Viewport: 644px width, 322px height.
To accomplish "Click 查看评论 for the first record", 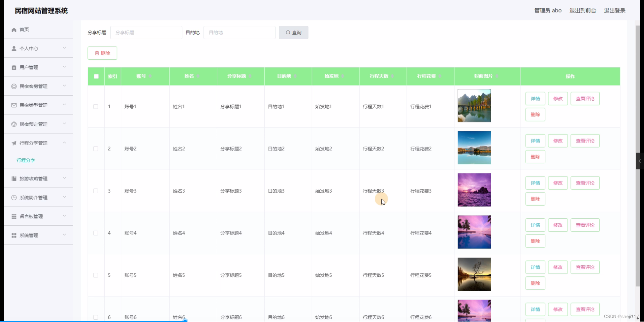I will tap(585, 98).
